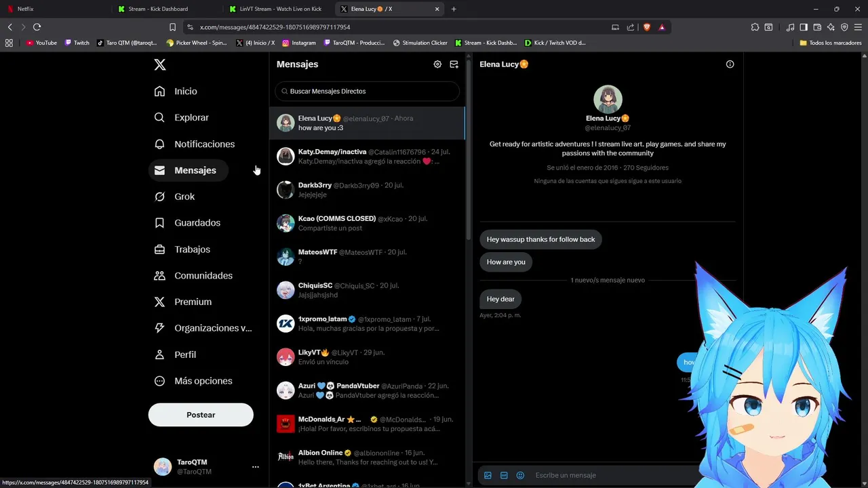
Task: Click 'Hey wassup thanks for follow back' message
Action: click(540, 239)
